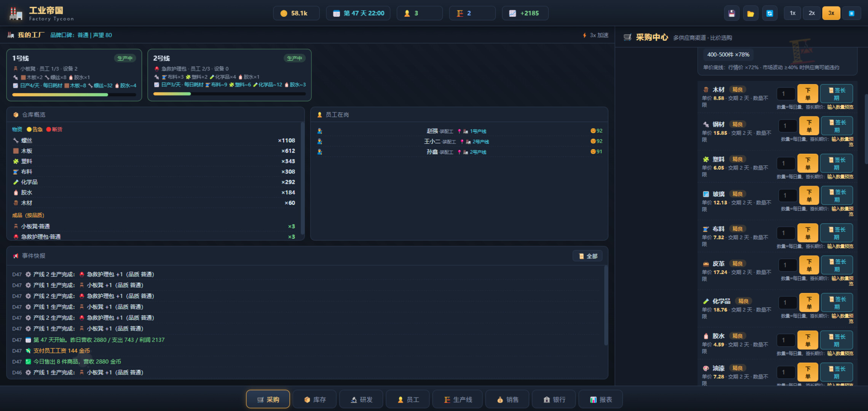The height and width of the screenshot is (411, 868).
Task: Pause the game with the pause icon
Action: (x=851, y=13)
